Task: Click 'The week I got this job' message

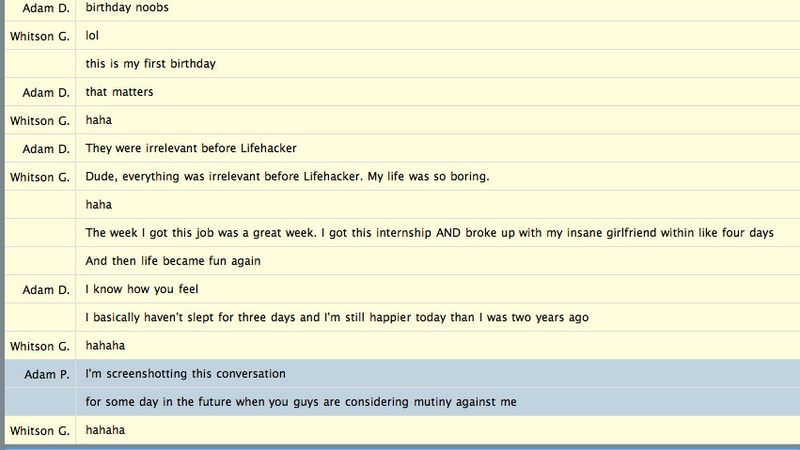Action: [430, 233]
